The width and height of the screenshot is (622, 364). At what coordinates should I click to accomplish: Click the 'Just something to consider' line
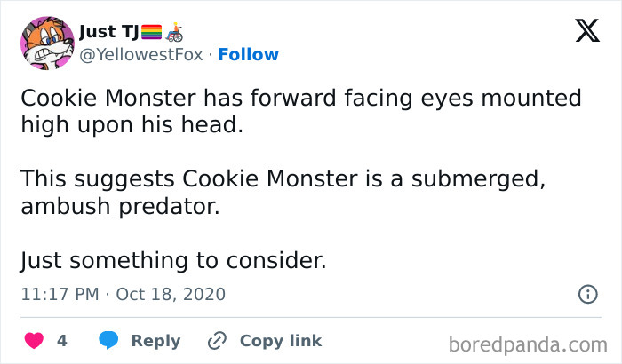172,261
